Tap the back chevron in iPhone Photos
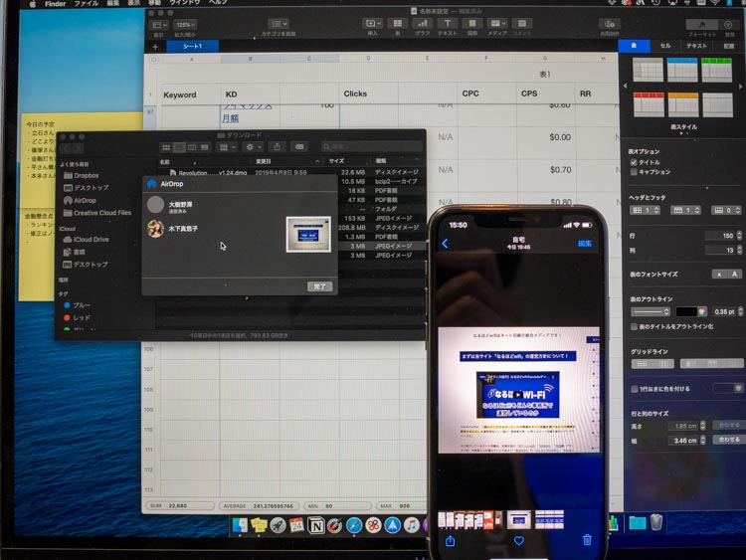 click(445, 244)
